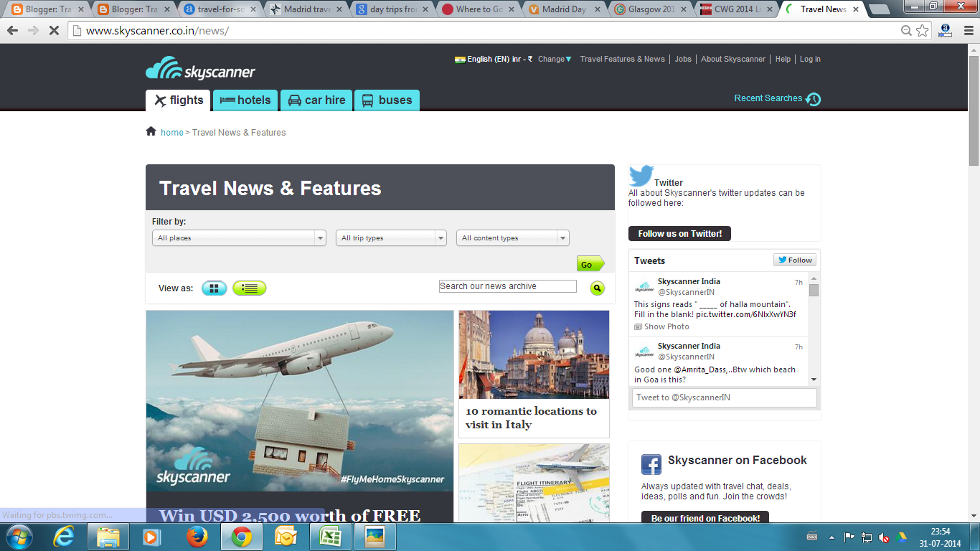Expand the All trip types dropdown
The height and width of the screenshot is (551, 980).
(x=391, y=238)
